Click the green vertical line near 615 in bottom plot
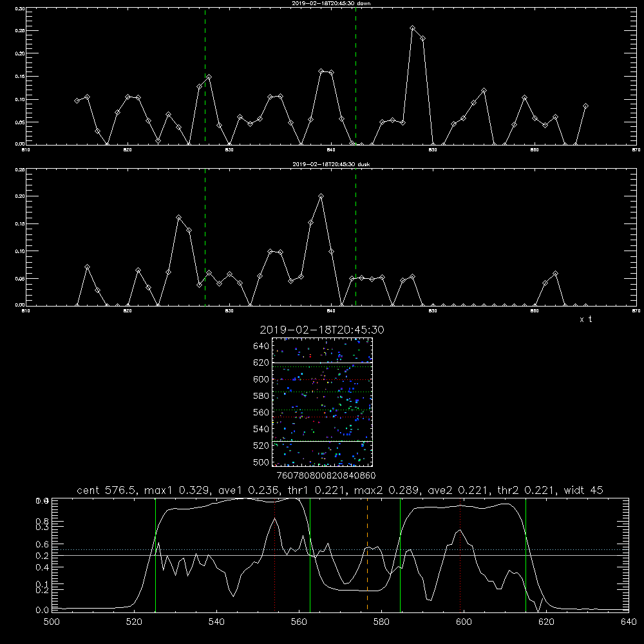The width and height of the screenshot is (644, 644). point(526,554)
